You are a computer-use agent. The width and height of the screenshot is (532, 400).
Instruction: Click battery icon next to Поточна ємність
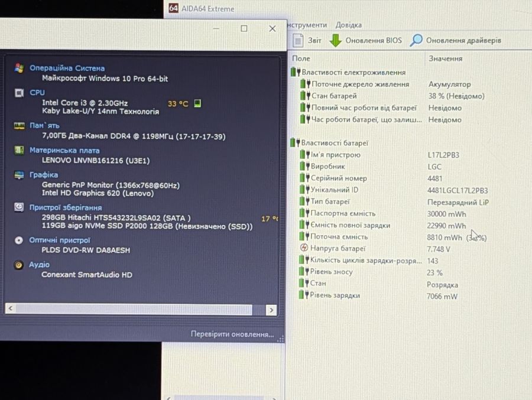coord(304,236)
